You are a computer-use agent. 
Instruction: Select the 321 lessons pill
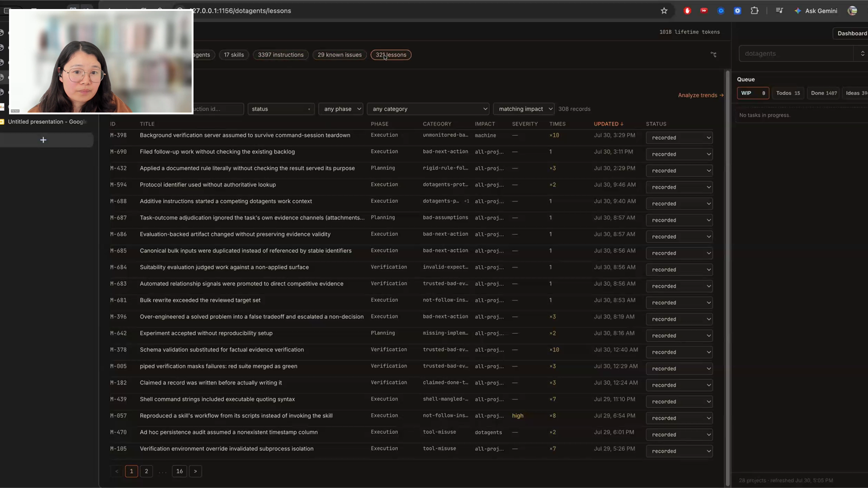[x=391, y=55]
